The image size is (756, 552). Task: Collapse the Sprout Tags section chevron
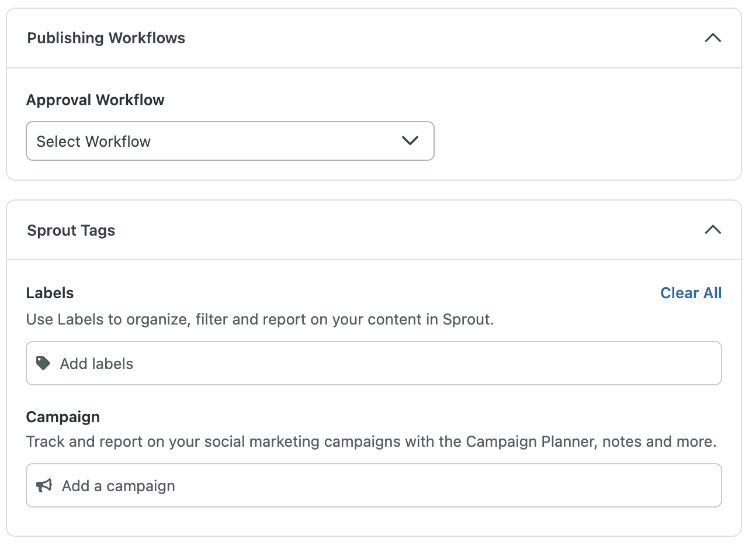click(x=713, y=230)
